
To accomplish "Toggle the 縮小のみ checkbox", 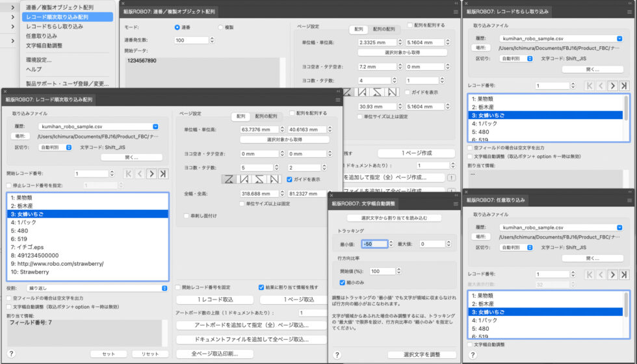I will click(x=343, y=282).
